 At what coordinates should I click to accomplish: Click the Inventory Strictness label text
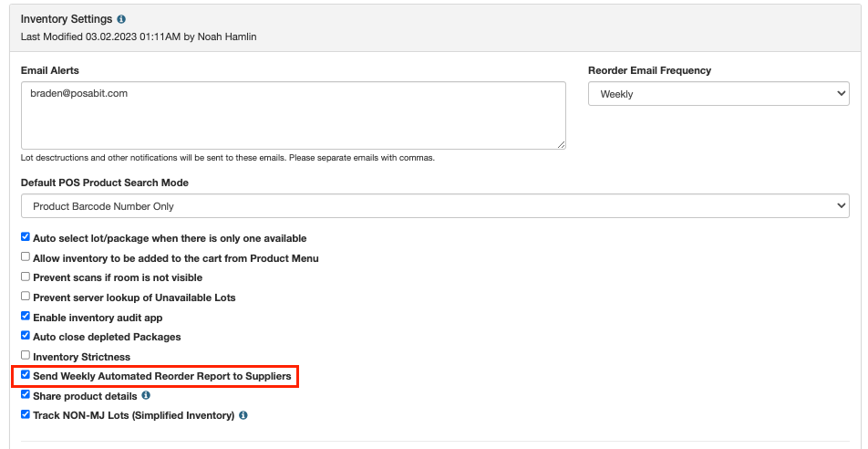pos(81,357)
